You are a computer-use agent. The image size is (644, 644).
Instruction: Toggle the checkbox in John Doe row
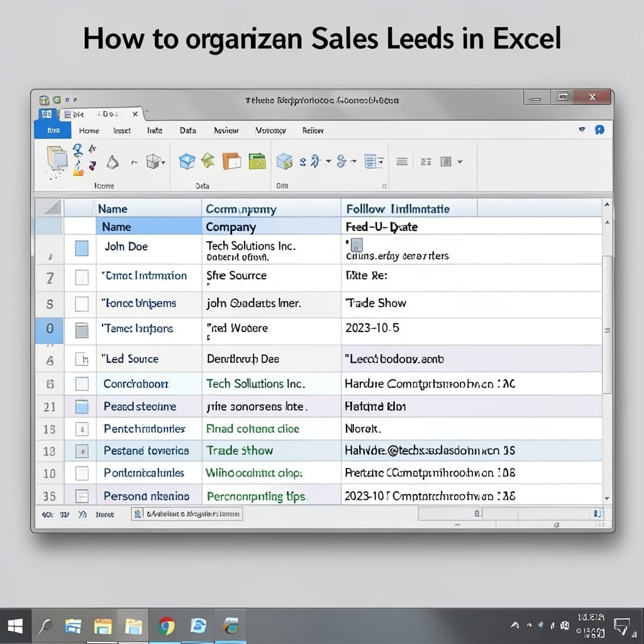[82, 248]
